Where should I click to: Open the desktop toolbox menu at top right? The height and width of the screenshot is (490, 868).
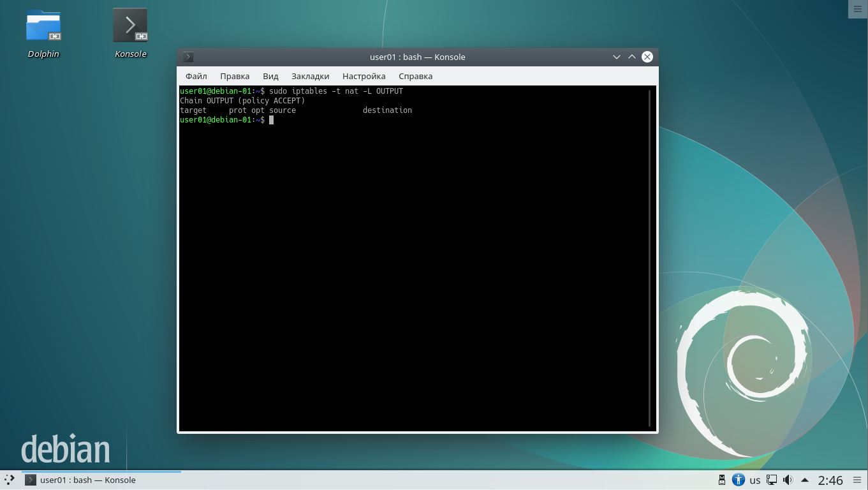click(x=857, y=9)
